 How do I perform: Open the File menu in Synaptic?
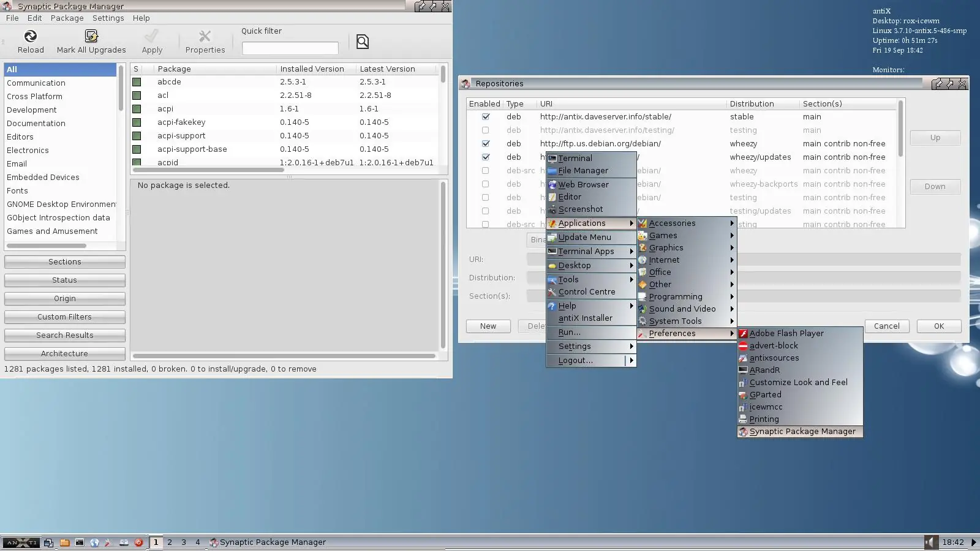[12, 18]
